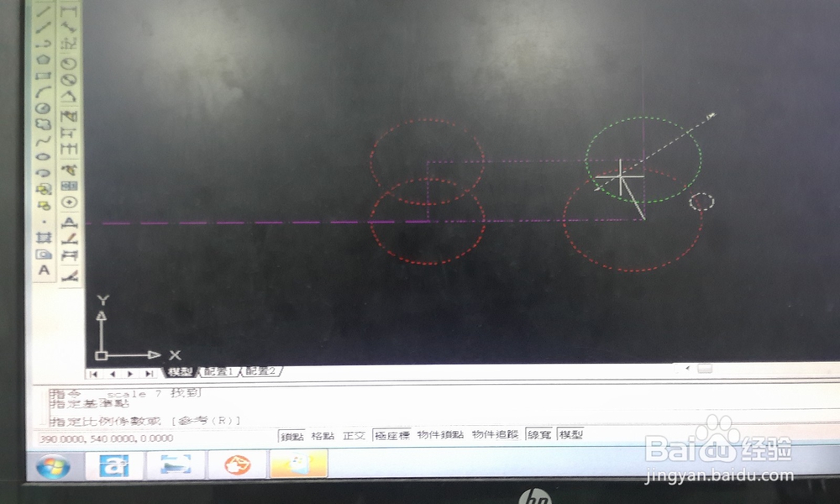Select the Line draw tool

click(x=44, y=11)
